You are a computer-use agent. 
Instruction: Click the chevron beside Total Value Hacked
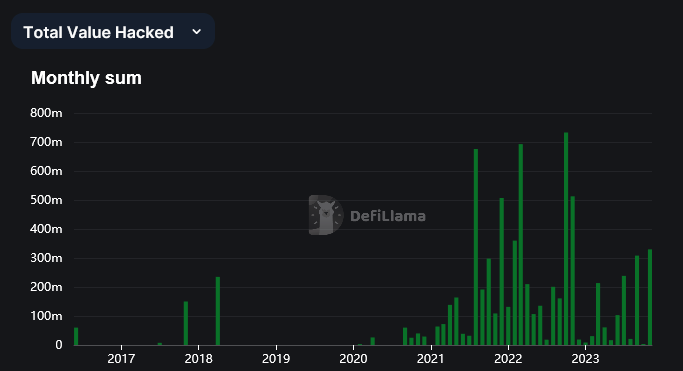[x=196, y=32]
